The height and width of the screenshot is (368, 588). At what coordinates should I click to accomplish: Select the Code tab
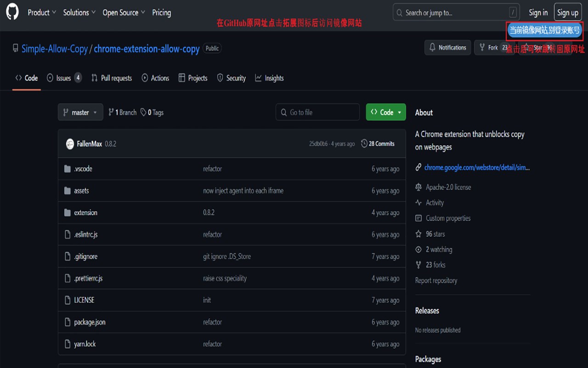[x=27, y=78]
